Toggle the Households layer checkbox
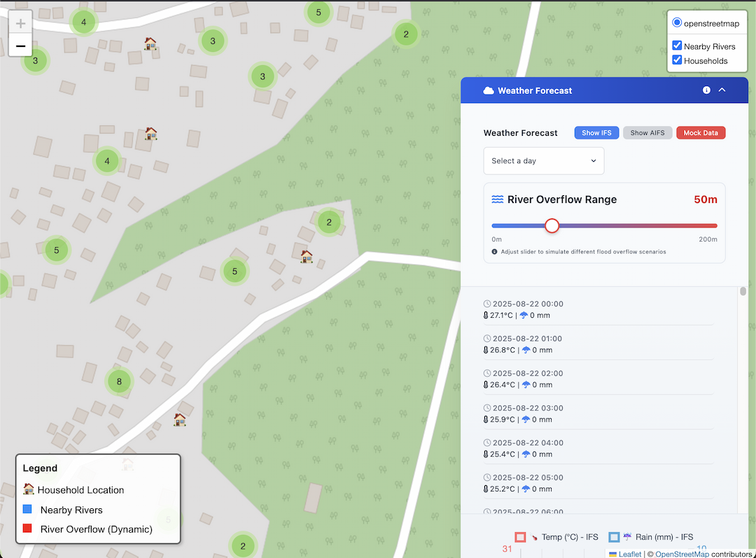 677,60
